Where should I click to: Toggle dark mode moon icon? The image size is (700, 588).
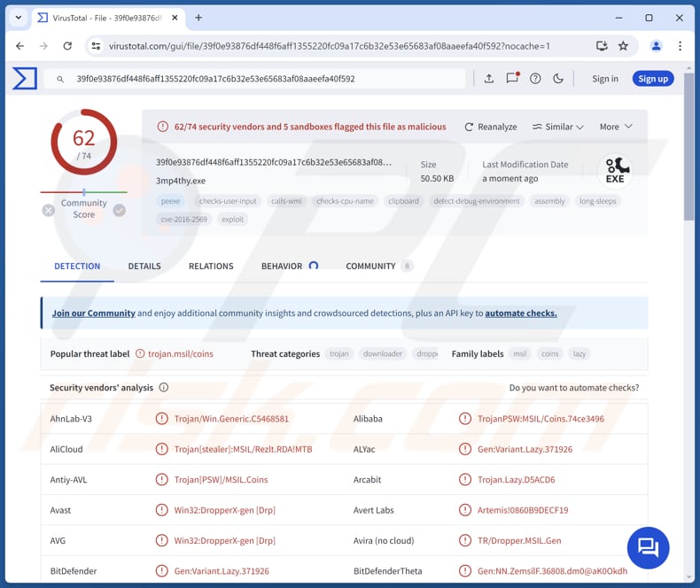click(558, 79)
